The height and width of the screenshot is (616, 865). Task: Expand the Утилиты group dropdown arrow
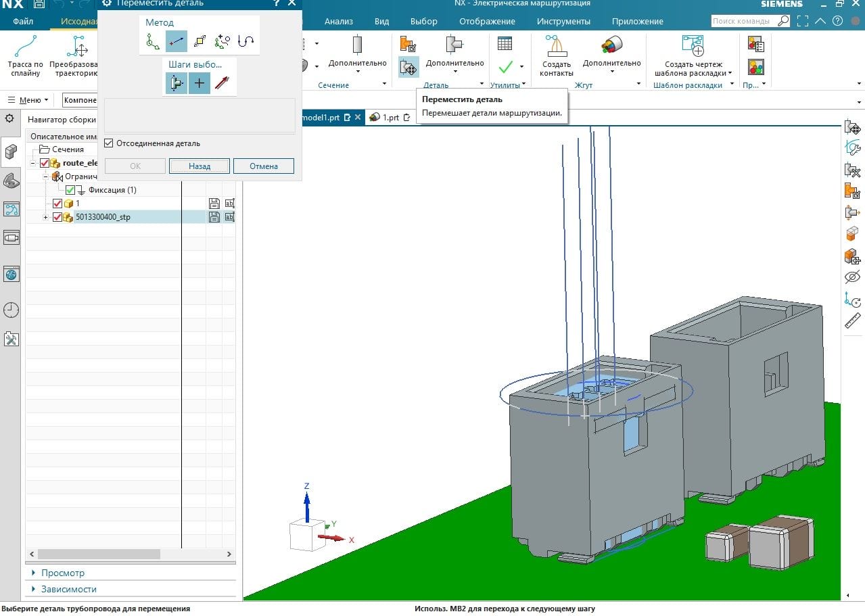point(524,85)
